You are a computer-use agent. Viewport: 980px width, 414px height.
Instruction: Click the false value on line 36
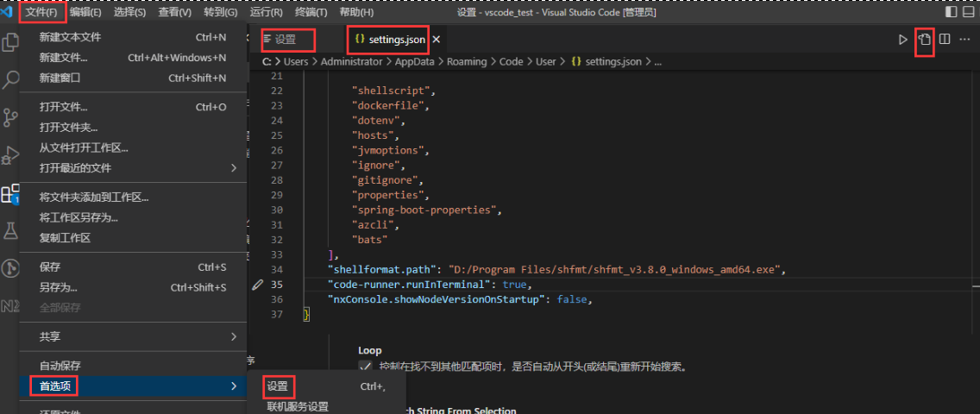(x=571, y=300)
